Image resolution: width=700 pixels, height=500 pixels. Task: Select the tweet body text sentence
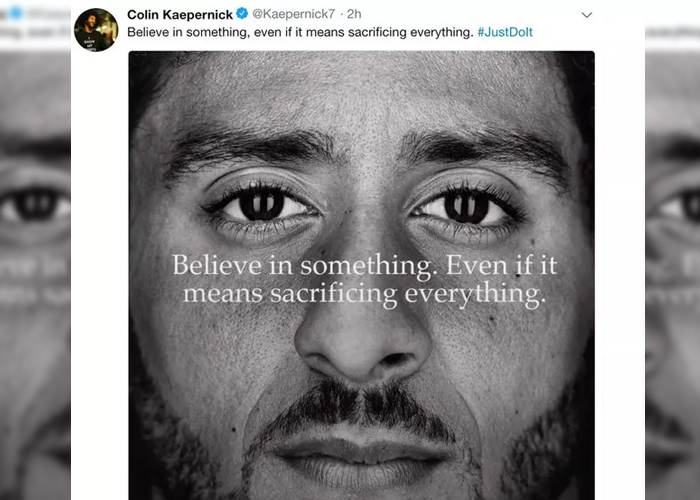pos(300,32)
